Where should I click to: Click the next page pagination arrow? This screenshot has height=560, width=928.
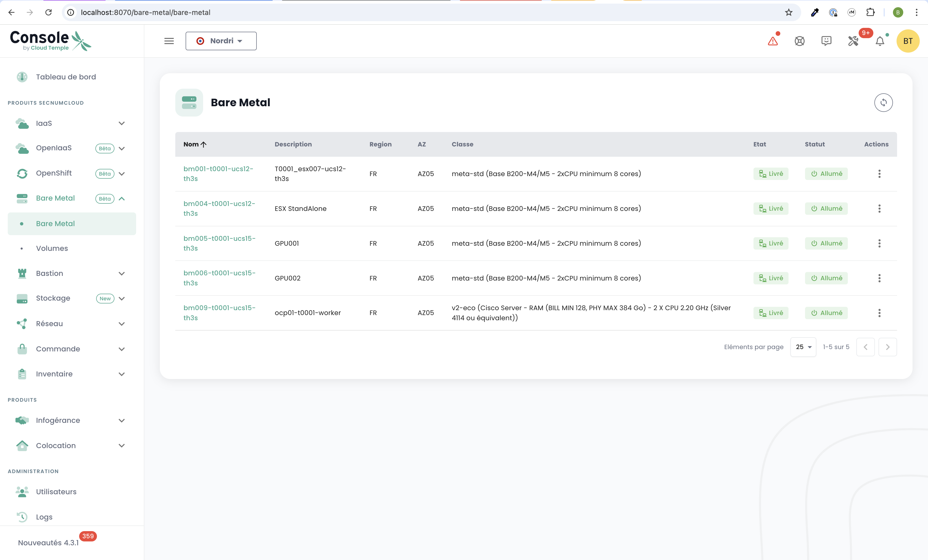click(x=887, y=347)
